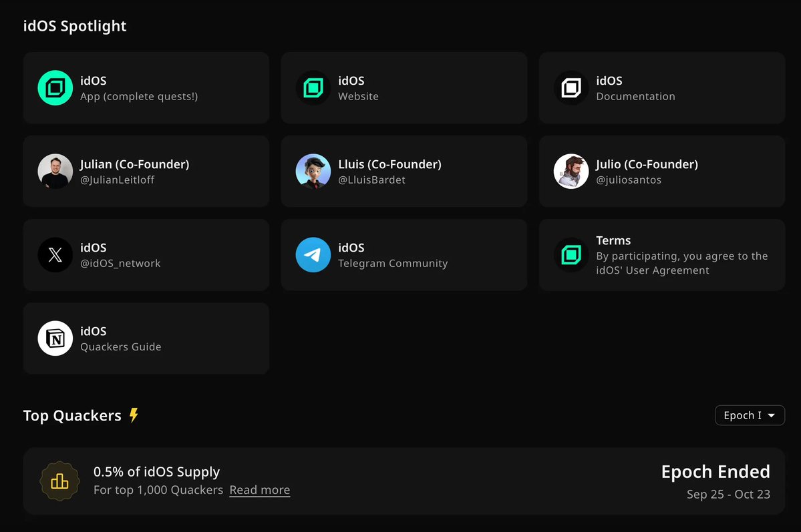This screenshot has height=532, width=801.
Task: Click Julian's profile photo avatar
Action: click(55, 172)
